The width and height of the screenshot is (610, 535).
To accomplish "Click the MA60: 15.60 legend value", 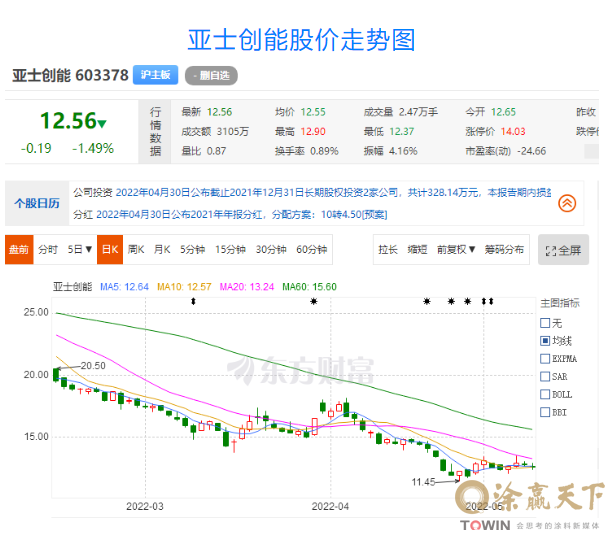I will [x=309, y=287].
